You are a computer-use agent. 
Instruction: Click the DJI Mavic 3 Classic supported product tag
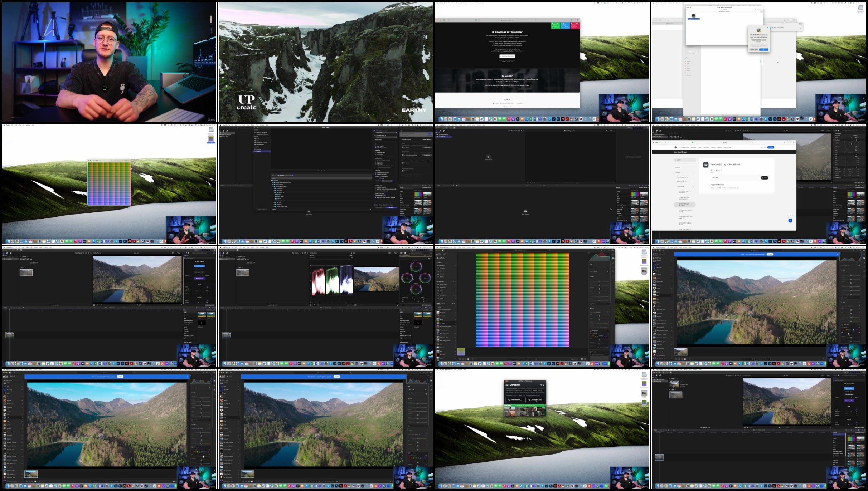click(x=724, y=188)
